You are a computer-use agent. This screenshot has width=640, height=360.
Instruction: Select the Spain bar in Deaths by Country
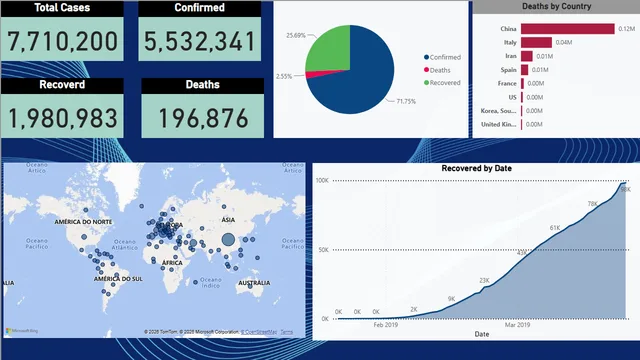click(524, 70)
